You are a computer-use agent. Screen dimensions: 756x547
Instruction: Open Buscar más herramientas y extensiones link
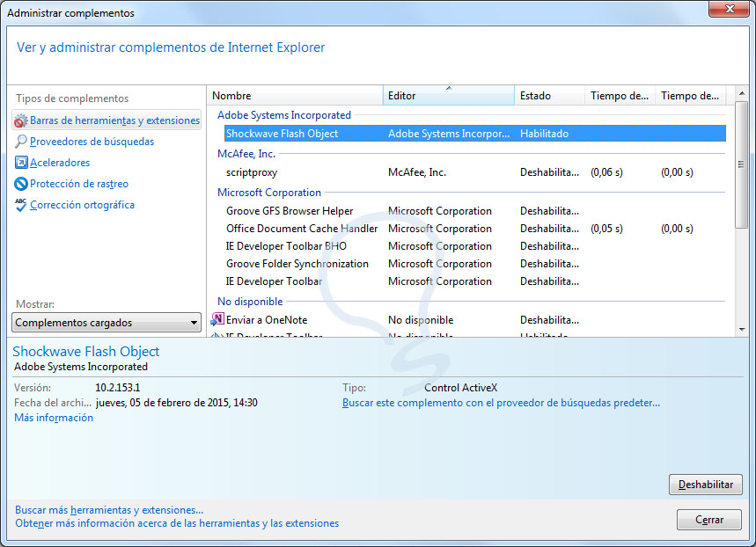pos(109,510)
